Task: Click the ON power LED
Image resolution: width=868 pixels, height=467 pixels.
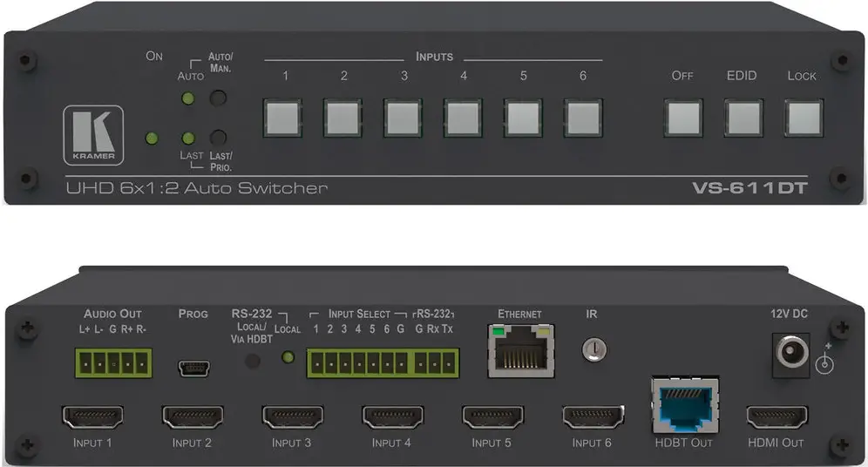Action: click(x=151, y=139)
